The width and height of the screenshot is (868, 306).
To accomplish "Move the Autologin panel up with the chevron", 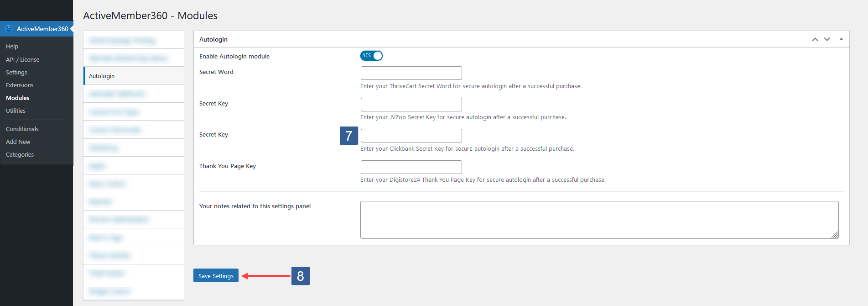I will pyautogui.click(x=815, y=39).
